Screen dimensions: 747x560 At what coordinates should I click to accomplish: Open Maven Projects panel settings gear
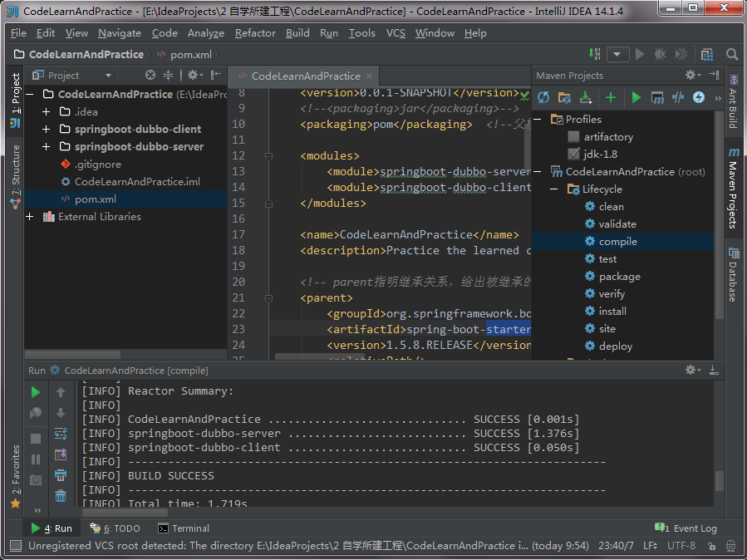pyautogui.click(x=693, y=75)
